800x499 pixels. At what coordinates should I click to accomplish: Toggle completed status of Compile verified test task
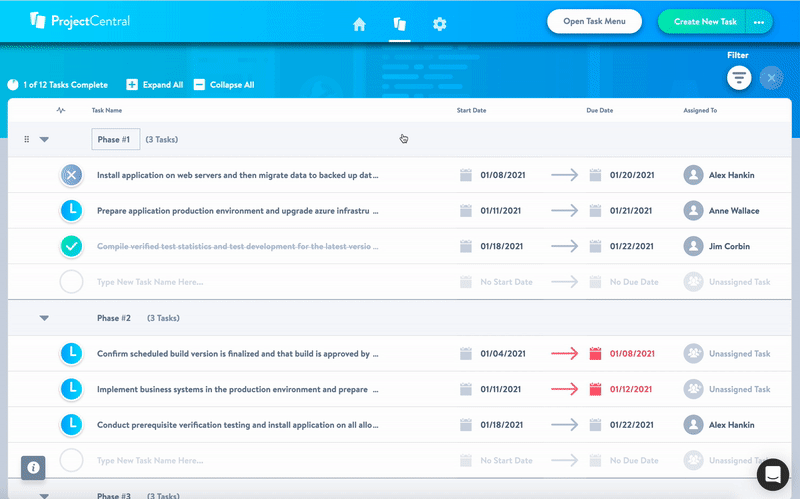(x=71, y=246)
